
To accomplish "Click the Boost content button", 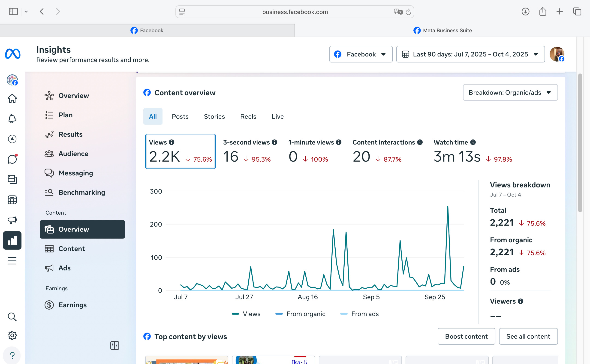I will tap(466, 336).
